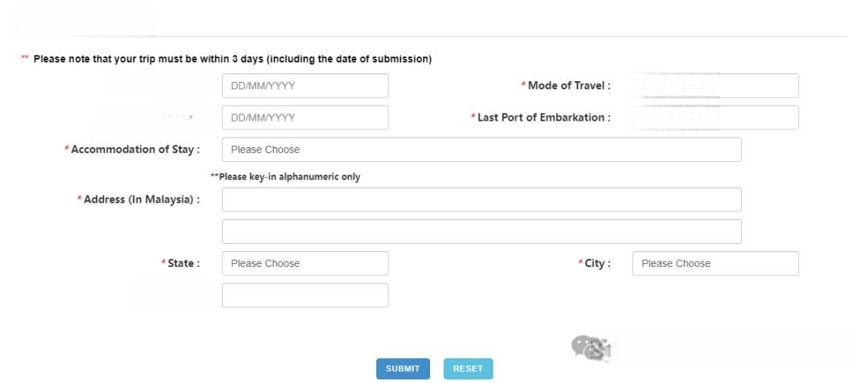This screenshot has width=868, height=383.
Task: Open the City dropdown
Action: 715,263
